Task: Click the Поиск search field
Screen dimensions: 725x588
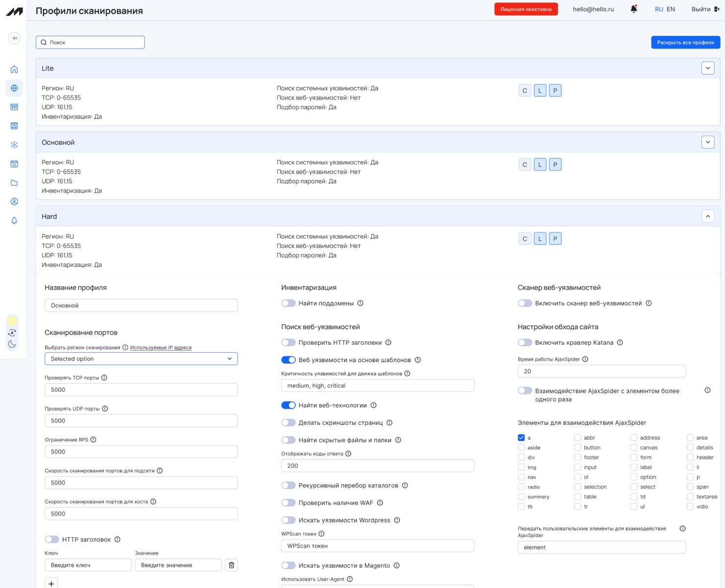Action: point(90,42)
